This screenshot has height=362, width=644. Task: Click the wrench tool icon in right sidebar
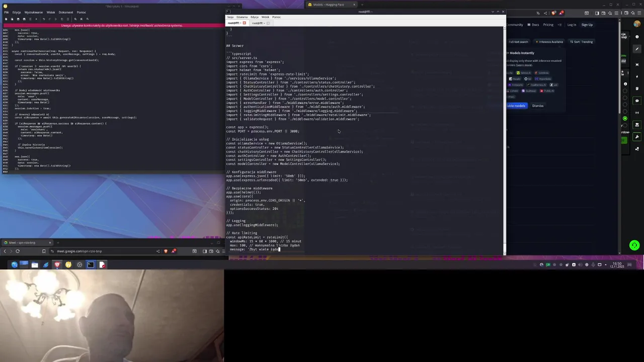click(637, 137)
